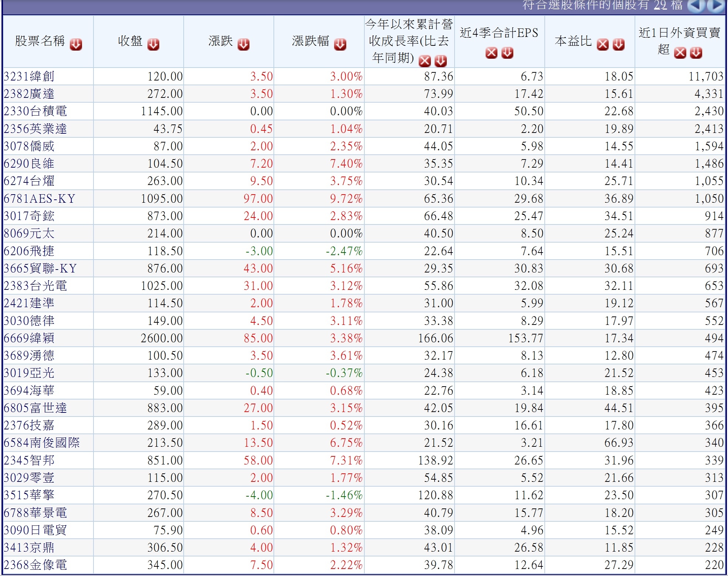Select 9.72% change cell for AES-KY
This screenshot has height=576, width=728.
(x=319, y=199)
